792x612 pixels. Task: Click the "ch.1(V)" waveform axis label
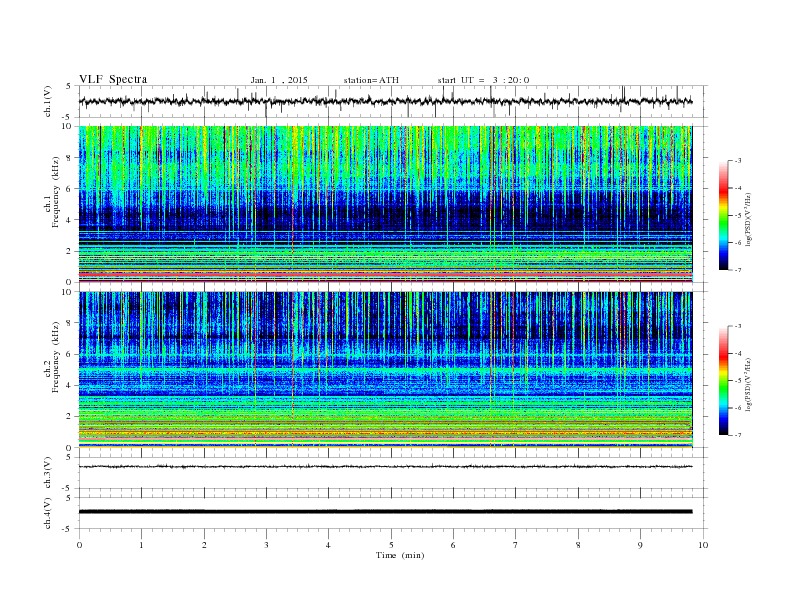pyautogui.click(x=48, y=101)
